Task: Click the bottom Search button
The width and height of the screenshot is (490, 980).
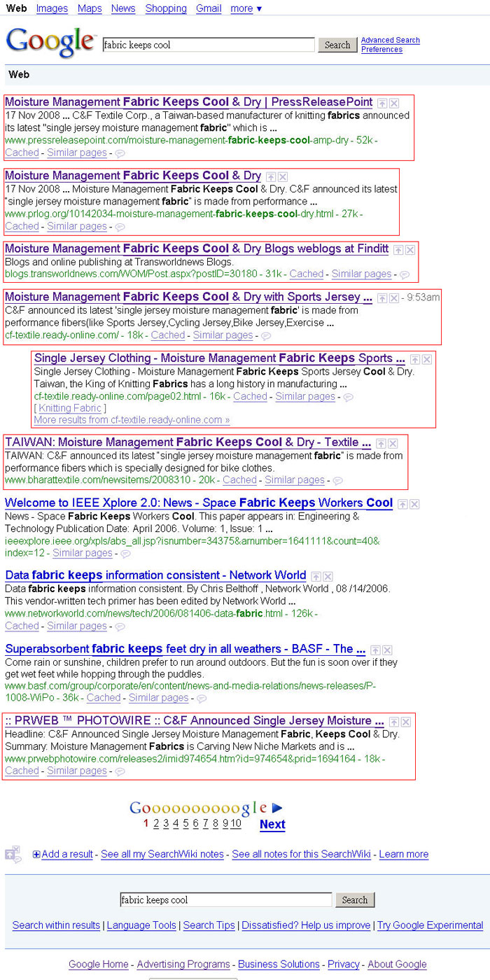Action: click(355, 900)
